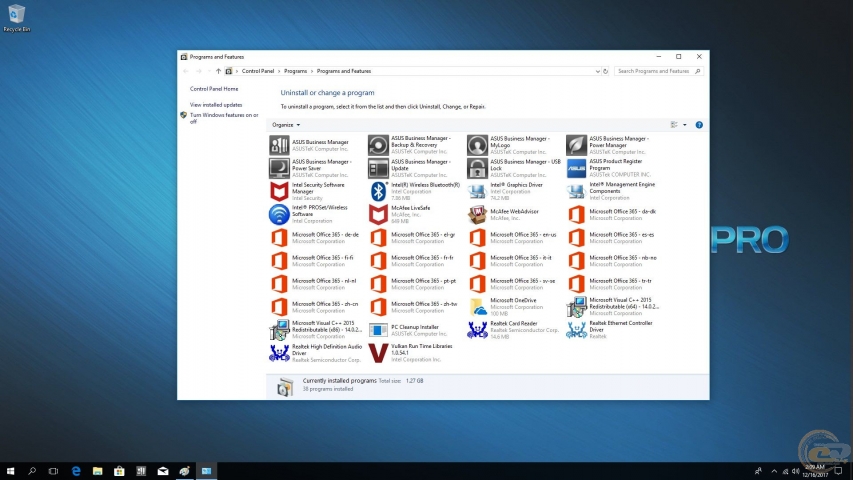Screen dimensions: 853x480
Task: Select Microsoft Office 365 - zh-cn entry
Action: click(314, 307)
